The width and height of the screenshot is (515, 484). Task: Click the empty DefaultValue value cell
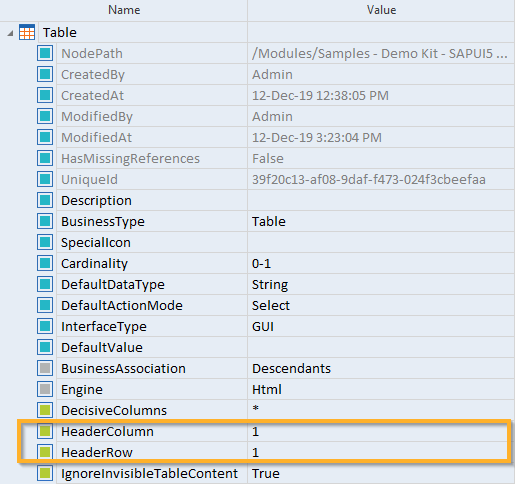tap(381, 347)
